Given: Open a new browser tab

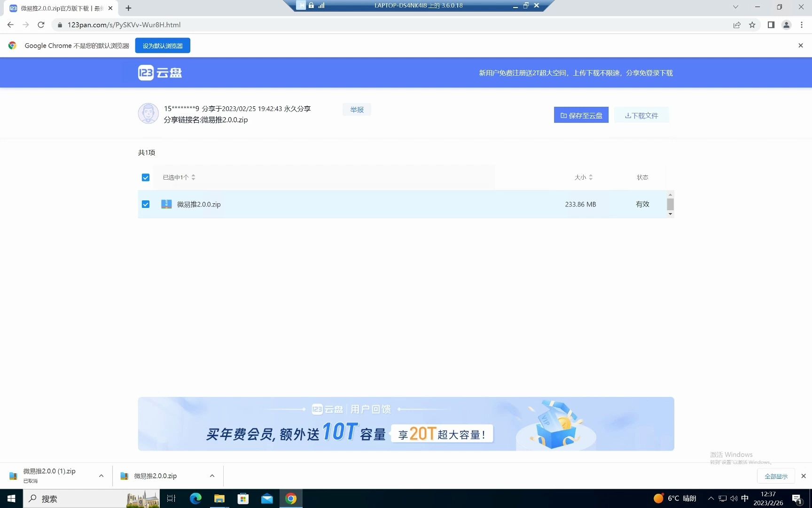Looking at the screenshot, I should (128, 8).
